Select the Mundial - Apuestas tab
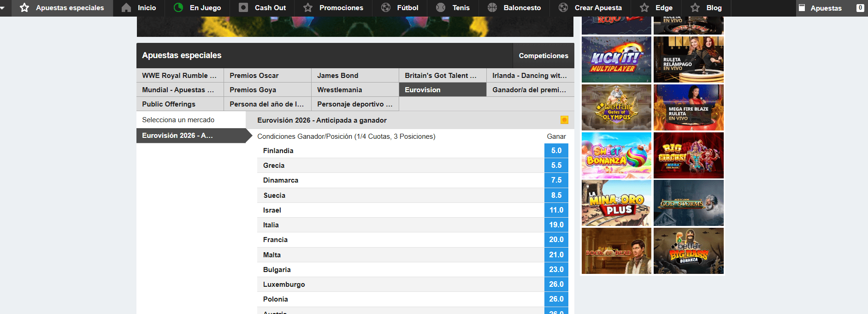The width and height of the screenshot is (868, 314). coord(180,89)
